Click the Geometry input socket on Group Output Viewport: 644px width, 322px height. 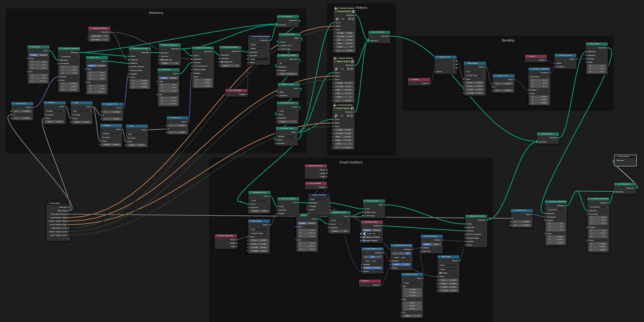click(x=614, y=160)
